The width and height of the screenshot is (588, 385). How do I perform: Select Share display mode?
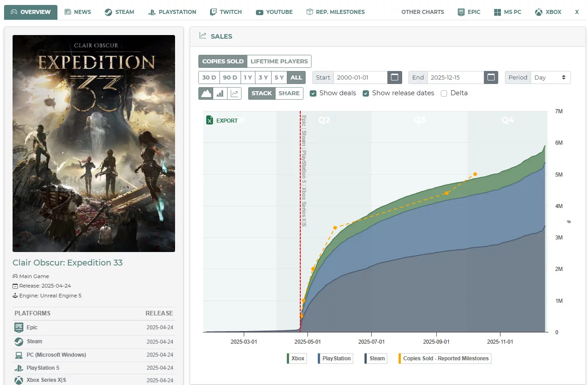coord(289,93)
